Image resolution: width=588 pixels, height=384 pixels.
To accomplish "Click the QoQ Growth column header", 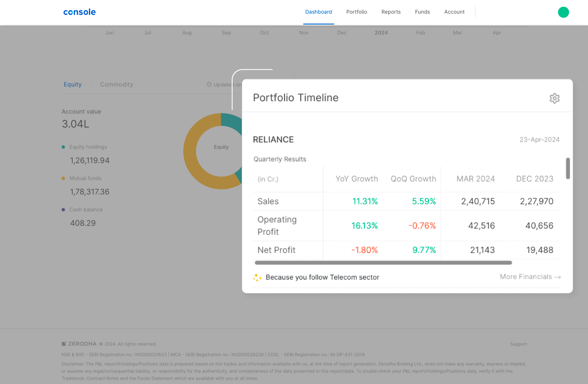I will [413, 179].
